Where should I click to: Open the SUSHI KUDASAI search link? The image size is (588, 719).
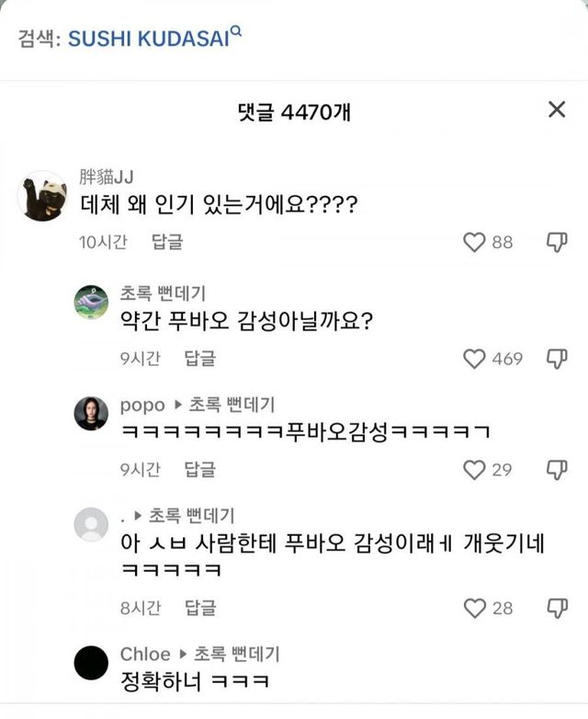click(x=147, y=39)
